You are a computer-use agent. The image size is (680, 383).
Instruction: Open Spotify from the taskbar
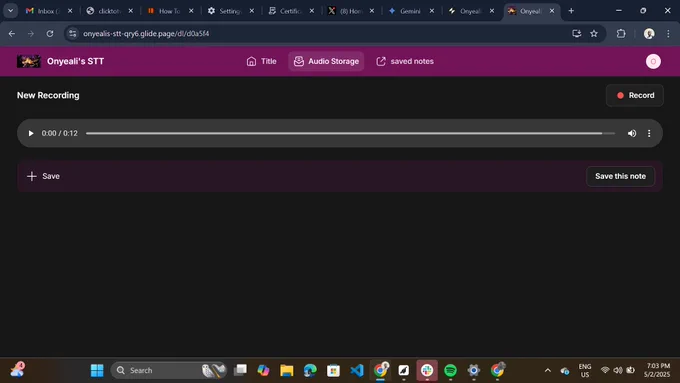click(451, 370)
